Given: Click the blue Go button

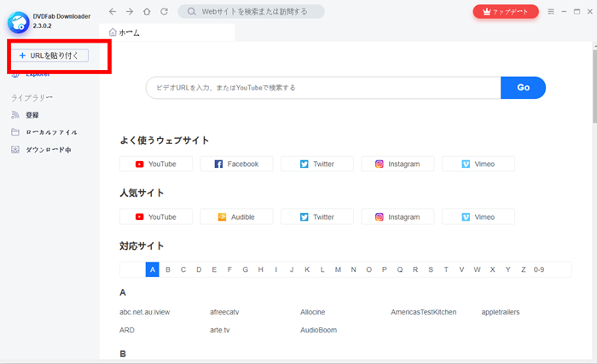Looking at the screenshot, I should coord(523,88).
